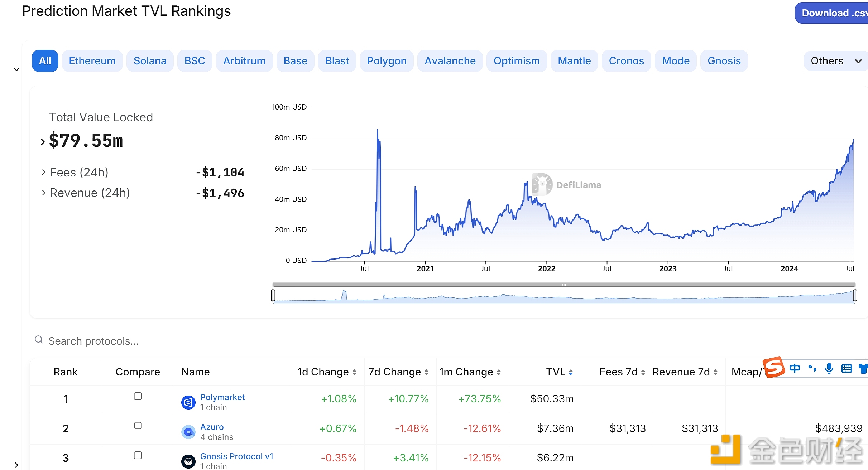This screenshot has height=470, width=868.
Task: Click Polymarket's +73.75% 1m change
Action: pos(480,399)
